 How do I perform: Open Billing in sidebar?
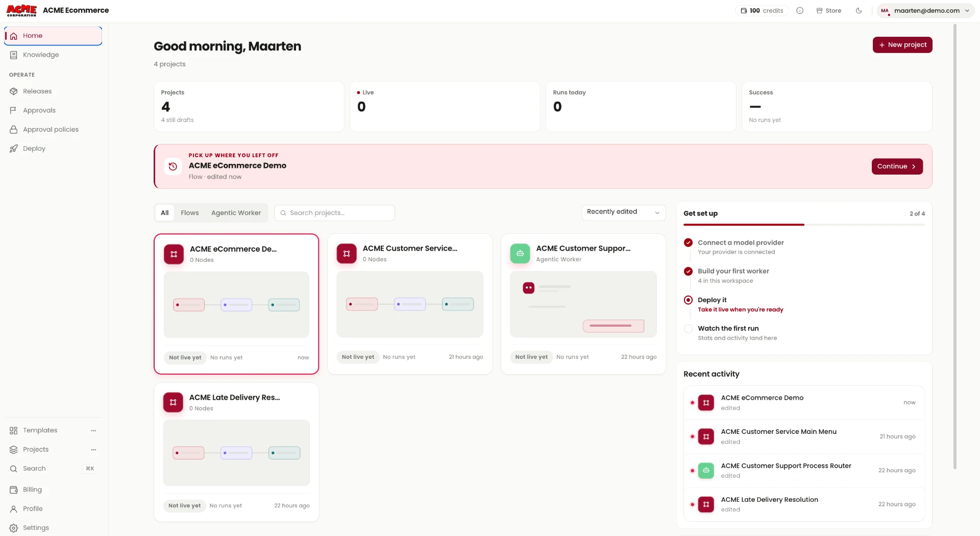(x=53, y=490)
